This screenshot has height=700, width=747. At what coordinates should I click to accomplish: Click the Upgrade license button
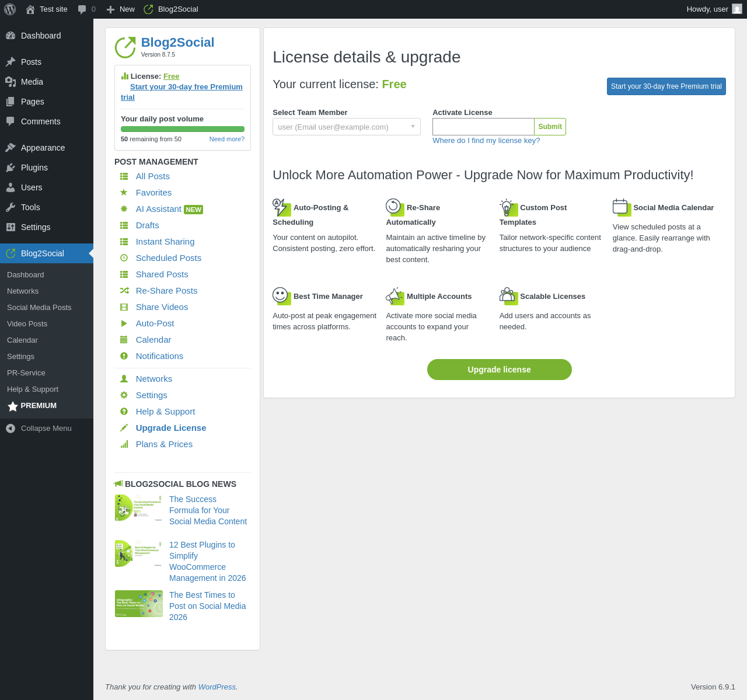click(500, 370)
